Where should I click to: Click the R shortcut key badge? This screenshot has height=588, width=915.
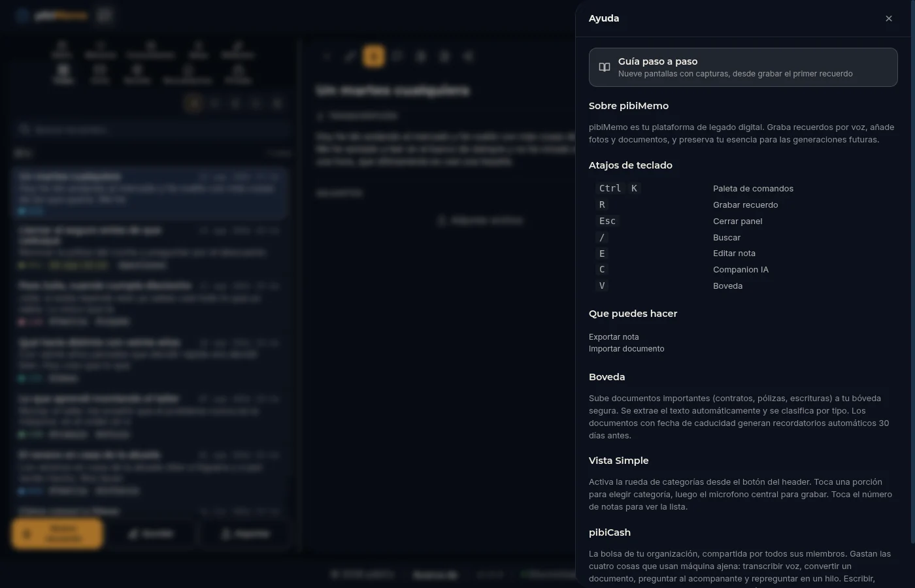[602, 204]
